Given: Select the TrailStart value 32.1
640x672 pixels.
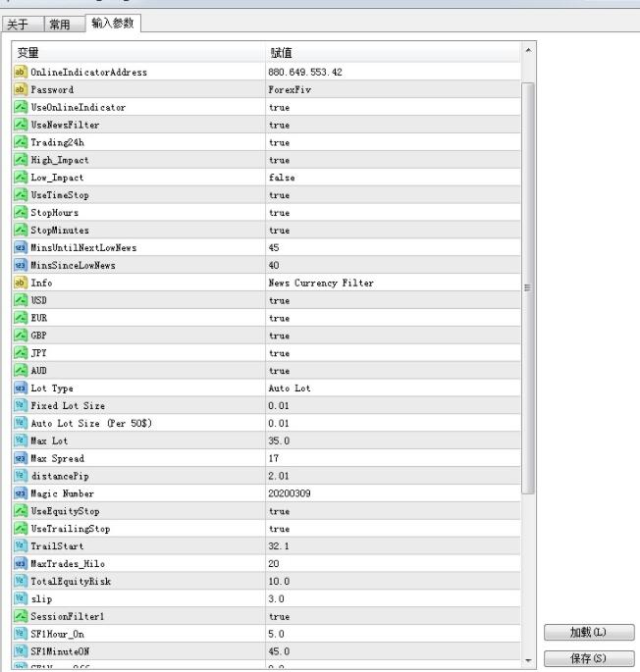Looking at the screenshot, I should (x=279, y=546).
